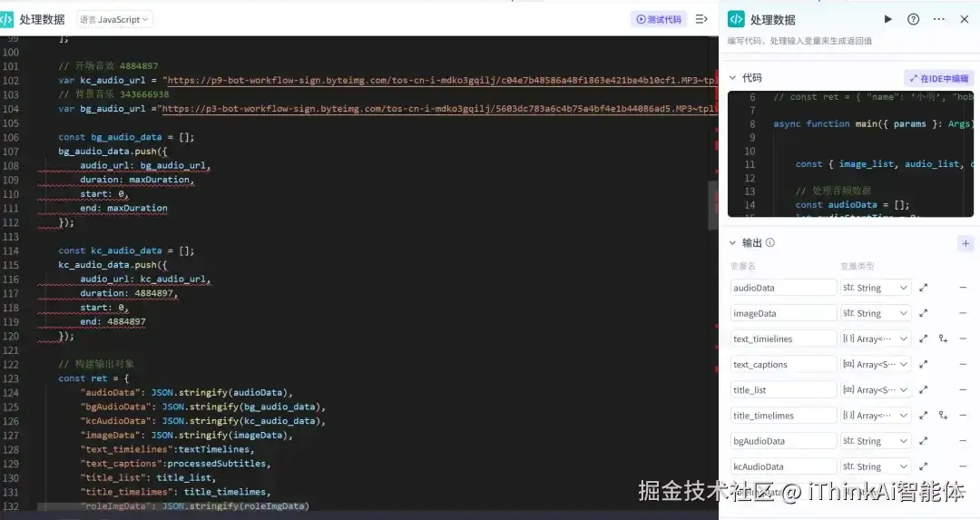Click the 处理数据 code icon in editor header
Screen dimensions: 980x520
tap(6, 19)
